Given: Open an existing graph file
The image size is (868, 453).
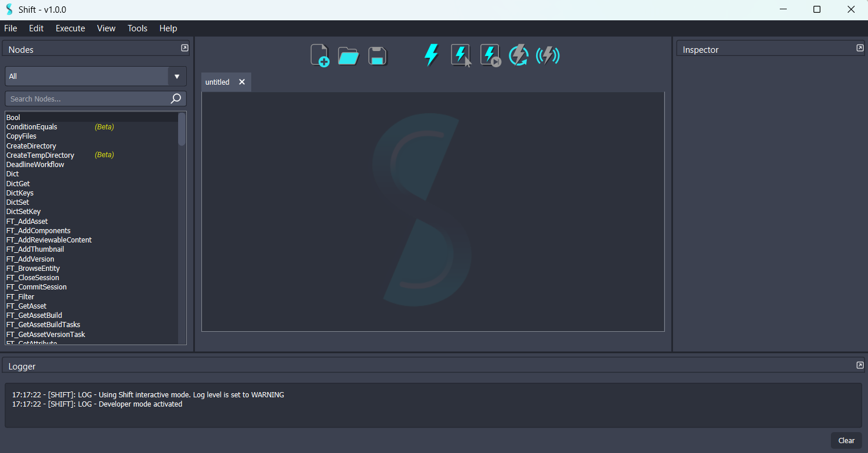Looking at the screenshot, I should click(x=348, y=55).
